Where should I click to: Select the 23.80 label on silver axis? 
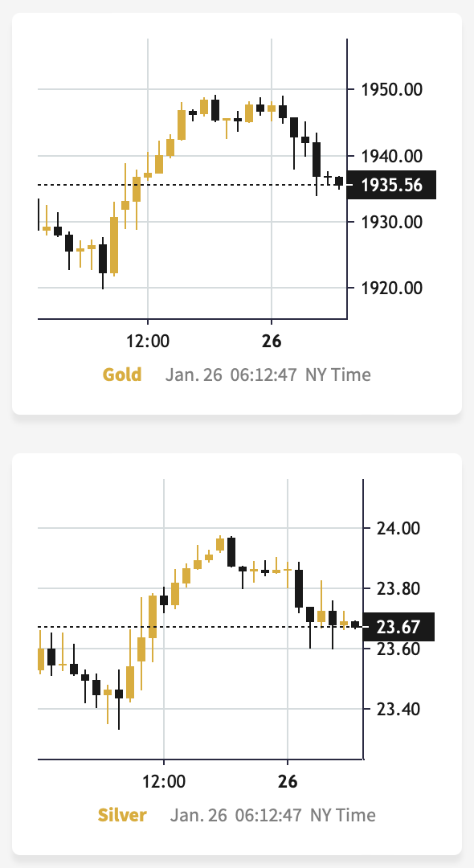398,588
